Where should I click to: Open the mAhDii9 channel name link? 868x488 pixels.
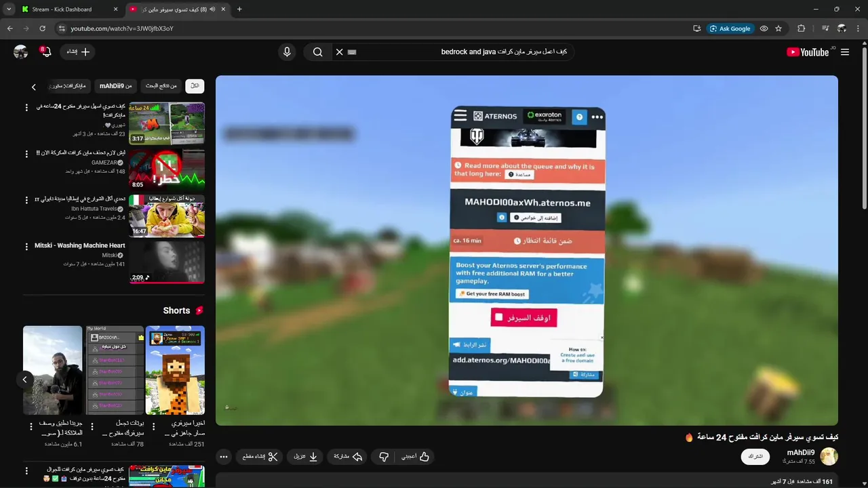[x=800, y=452]
